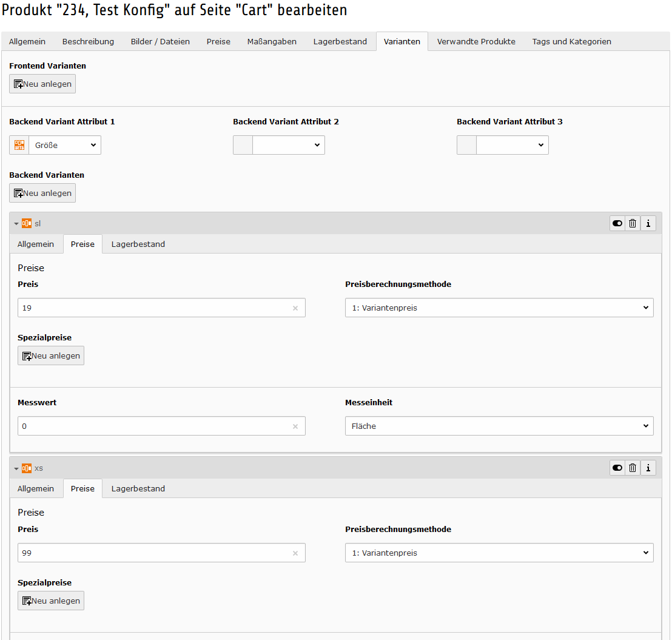Collapse the xs variant record
This screenshot has width=672, height=640.
tap(16, 468)
